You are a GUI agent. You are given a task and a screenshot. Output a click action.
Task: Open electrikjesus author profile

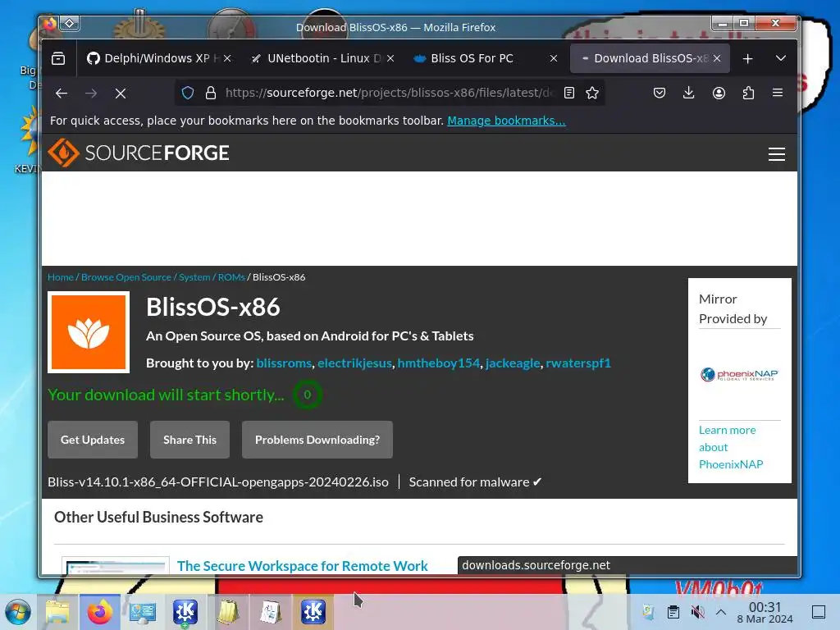pyautogui.click(x=354, y=363)
